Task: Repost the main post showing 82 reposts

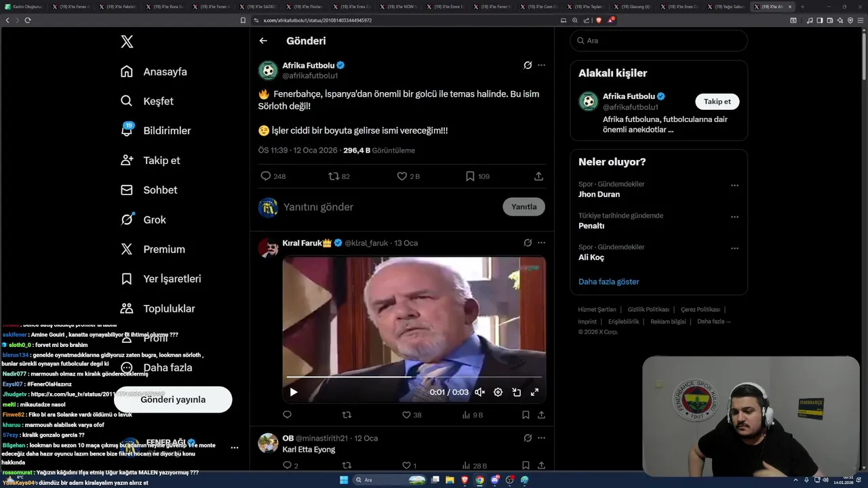Action: tap(334, 176)
